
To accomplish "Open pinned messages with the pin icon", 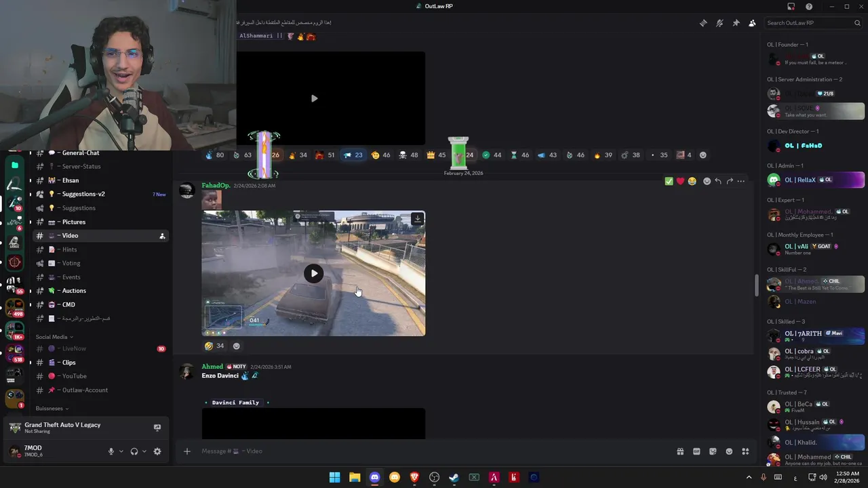I will pos(736,23).
